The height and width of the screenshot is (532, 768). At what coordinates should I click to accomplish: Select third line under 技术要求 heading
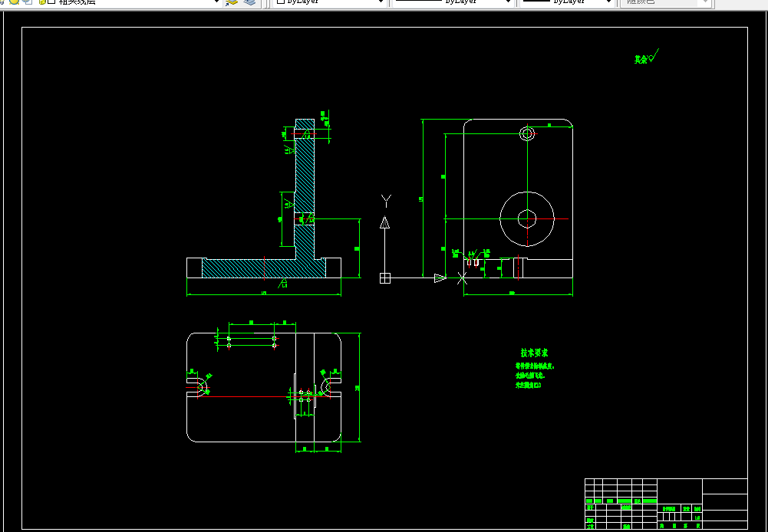pos(529,385)
